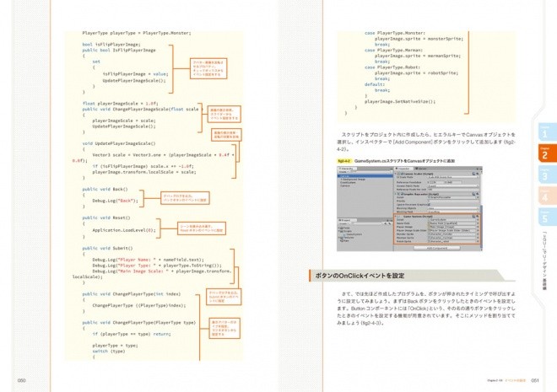Open the Inspector tab in Unity screenshot

[404, 169]
